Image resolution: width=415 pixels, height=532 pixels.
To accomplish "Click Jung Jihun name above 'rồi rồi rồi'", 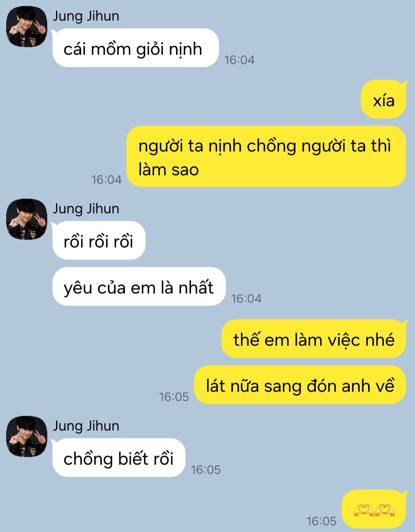I will (86, 209).
